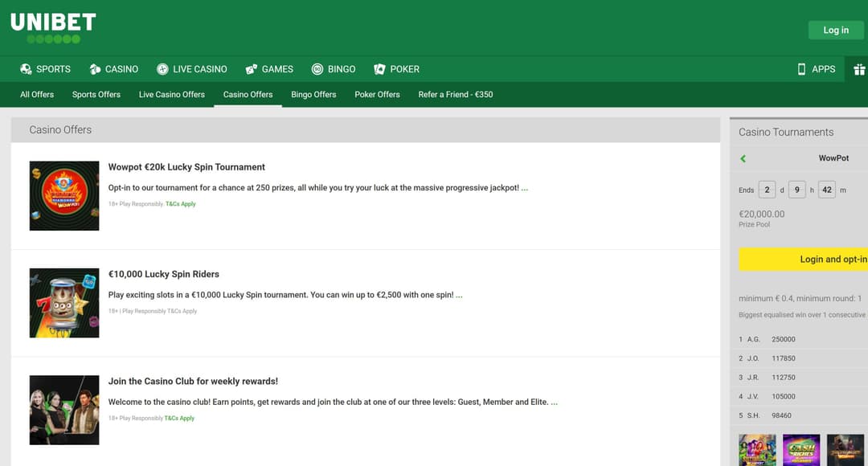Click the Log in button

836,30
